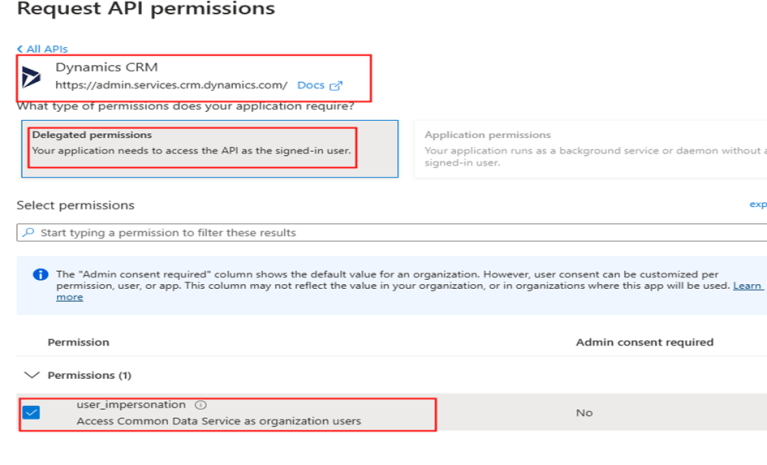
Task: Switch to Application permissions type
Action: (x=487, y=135)
